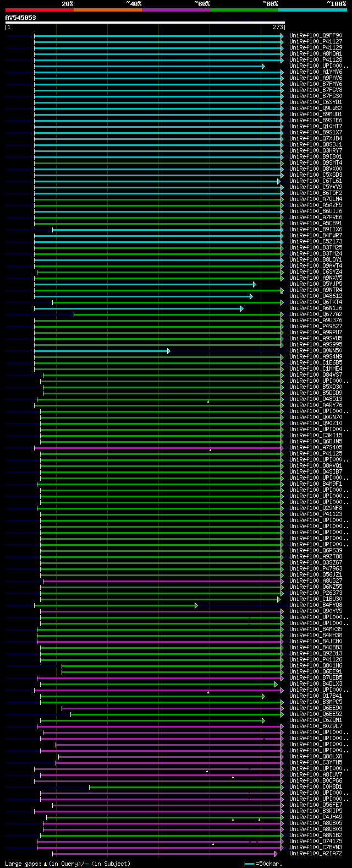Select hit UniRef100_P41129
The height and width of the screenshot is (868, 352).
[316, 48]
